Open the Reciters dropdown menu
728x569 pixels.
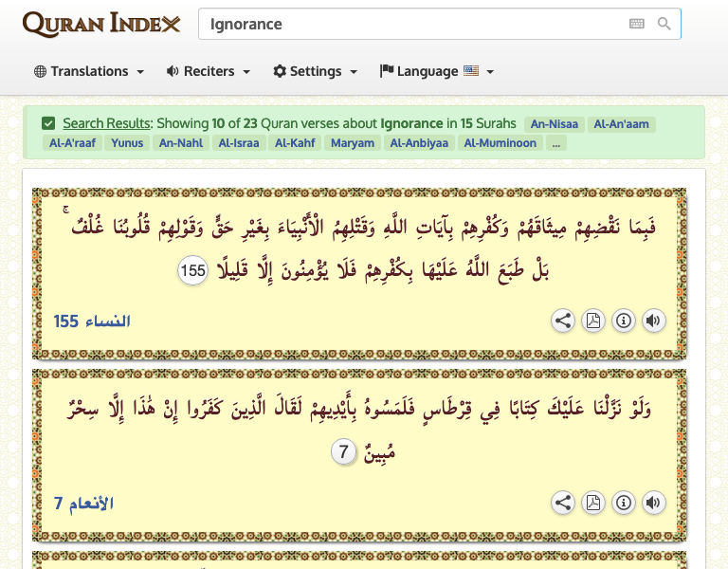click(209, 71)
